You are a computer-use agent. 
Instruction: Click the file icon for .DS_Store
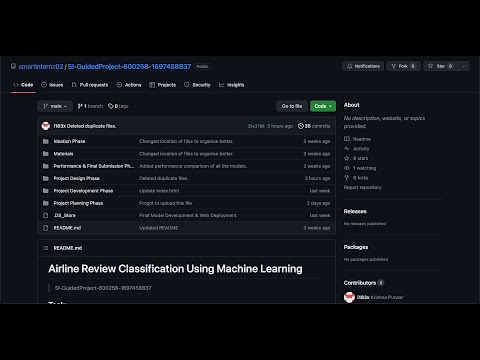pyautogui.click(x=46, y=215)
